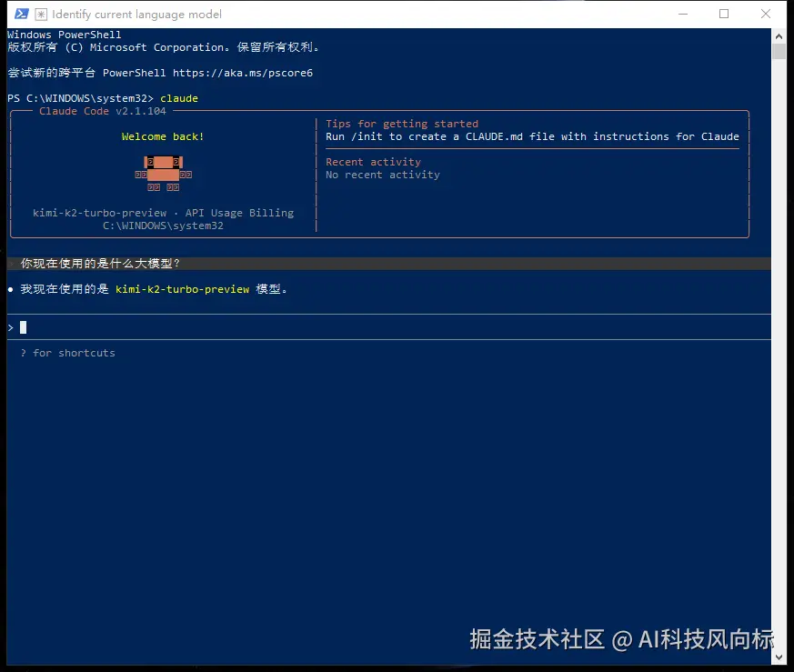The image size is (794, 672).
Task: Click the Microsoft Corporation copyright line
Action: point(163,47)
